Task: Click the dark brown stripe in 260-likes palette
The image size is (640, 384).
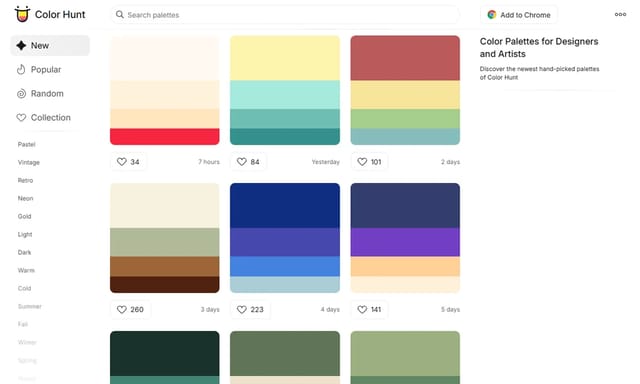Action: [164, 284]
